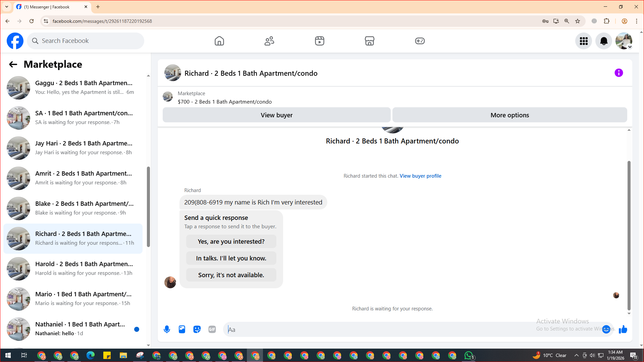Attach a photo with the image icon
Viewport: 644px width, 362px height.
[x=182, y=329]
